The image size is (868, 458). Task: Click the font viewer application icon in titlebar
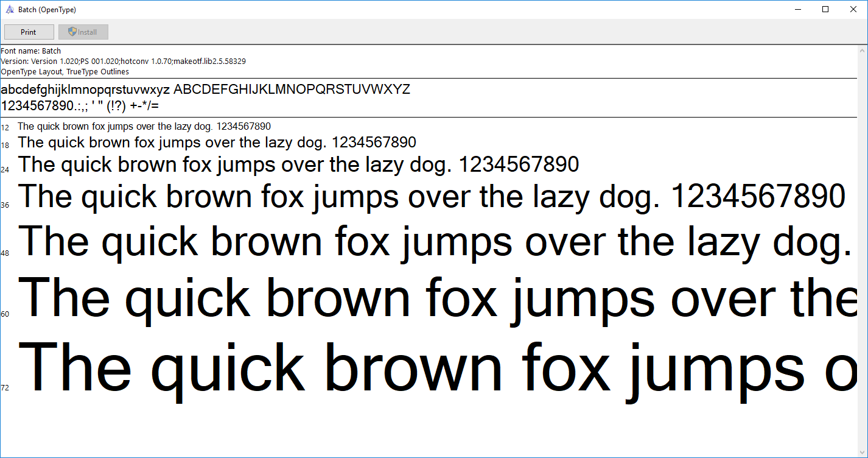coord(9,9)
